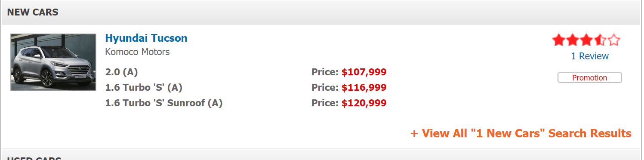
Task: Choose the 2.0 (A) variant
Action: click(x=122, y=72)
